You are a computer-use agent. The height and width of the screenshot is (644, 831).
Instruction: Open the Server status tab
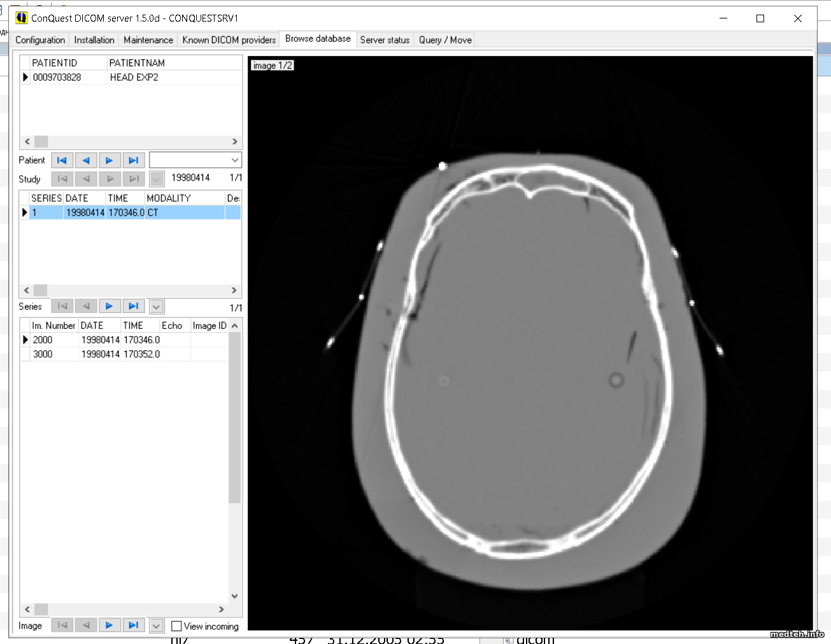click(x=385, y=39)
